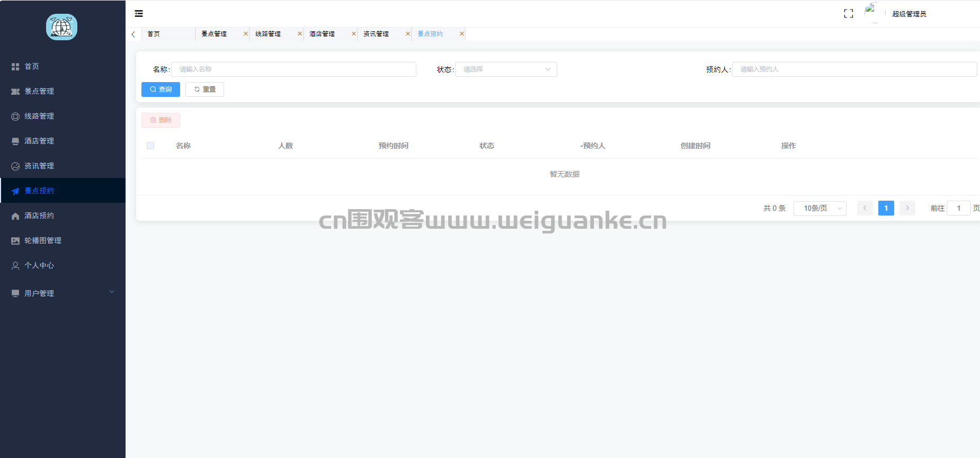Open the 10条/页 page size dropdown
This screenshot has width=980, height=458.
tap(819, 209)
